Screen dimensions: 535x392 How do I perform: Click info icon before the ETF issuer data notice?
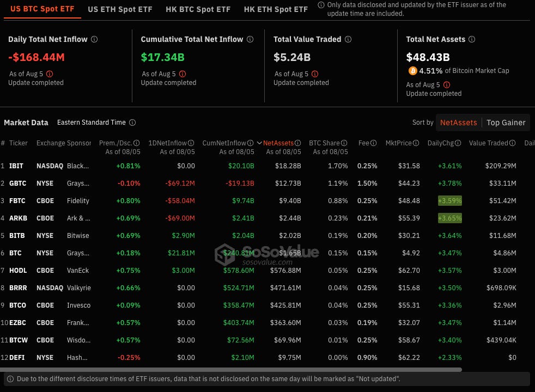click(x=321, y=5)
